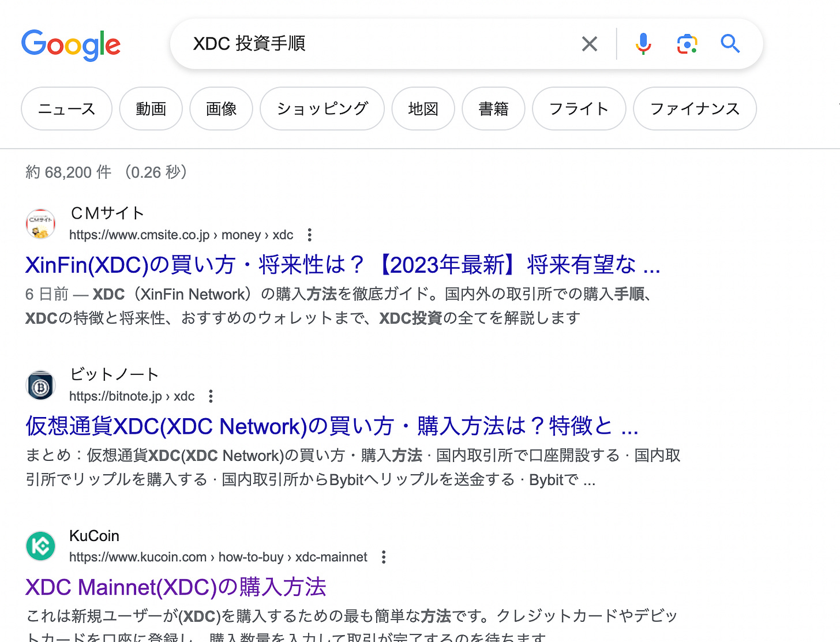Click the kucoin.com how-to-buy URL breadcrumb
The width and height of the screenshot is (840, 642).
(218, 557)
